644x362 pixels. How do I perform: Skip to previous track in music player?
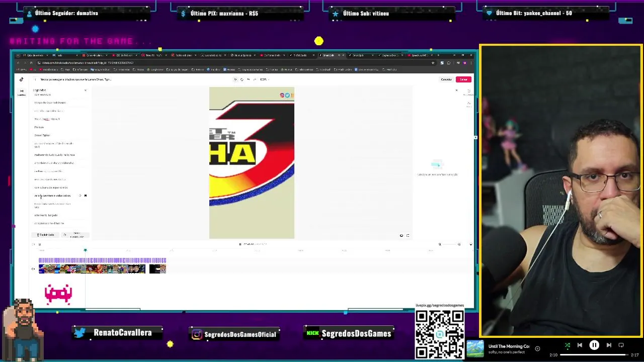[x=580, y=345]
